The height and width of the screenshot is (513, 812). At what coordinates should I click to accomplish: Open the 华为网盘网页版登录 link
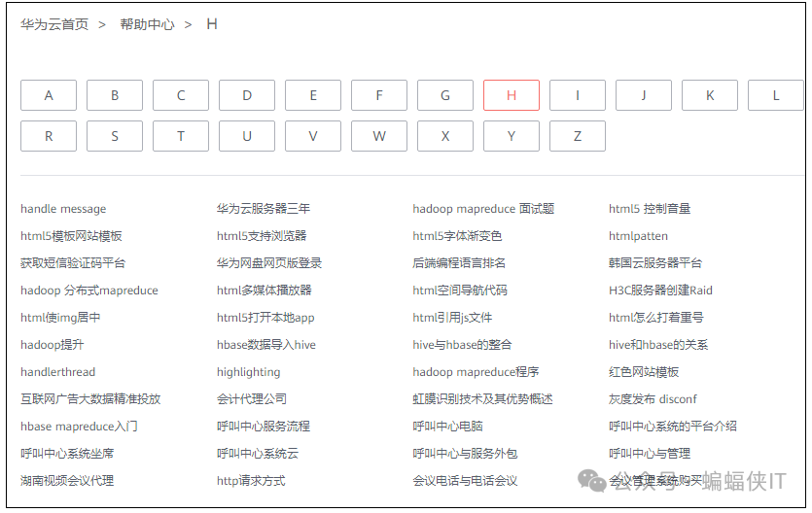[x=269, y=263]
